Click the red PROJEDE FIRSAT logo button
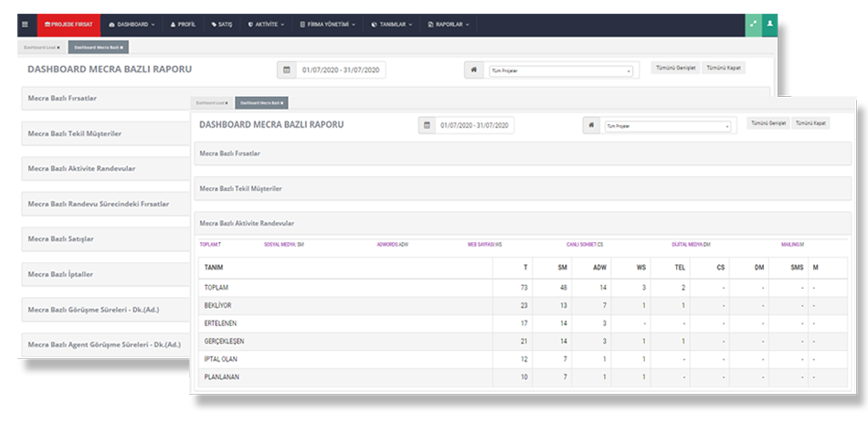The height and width of the screenshot is (424, 868). pos(69,24)
